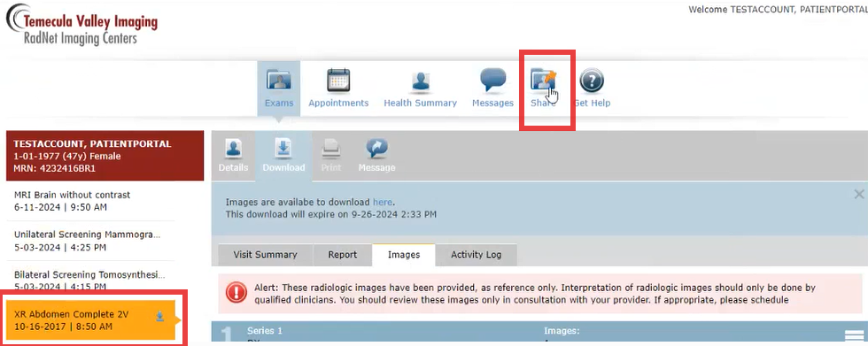Click the red alert exclamation icon
This screenshot has width=868, height=346.
[237, 292]
